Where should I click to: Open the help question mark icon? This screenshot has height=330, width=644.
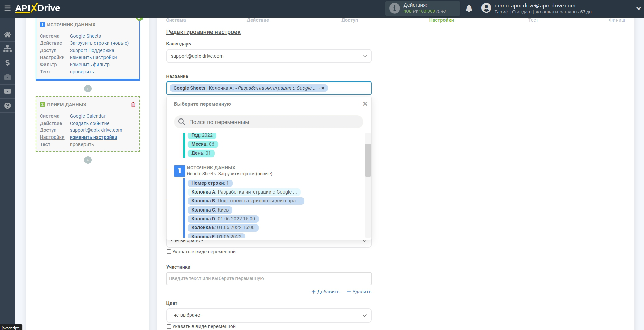point(7,106)
